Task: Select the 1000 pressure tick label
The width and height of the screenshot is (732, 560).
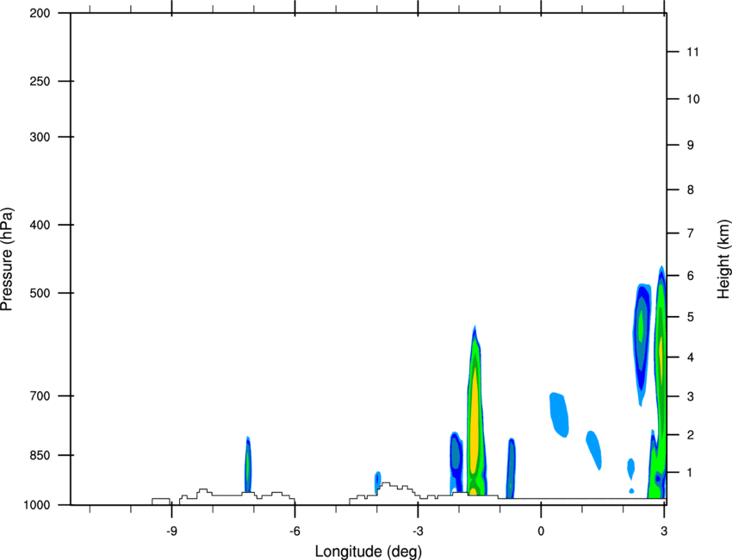Action: tap(36, 505)
